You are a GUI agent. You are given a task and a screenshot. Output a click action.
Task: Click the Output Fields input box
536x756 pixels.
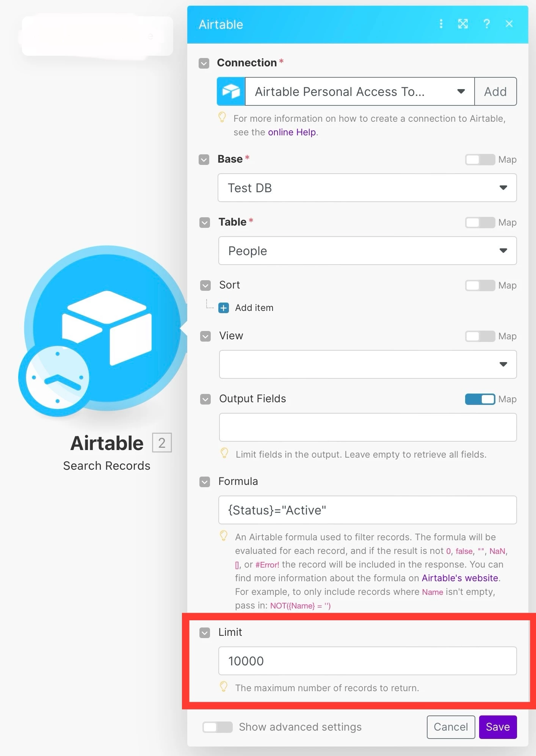(x=368, y=427)
